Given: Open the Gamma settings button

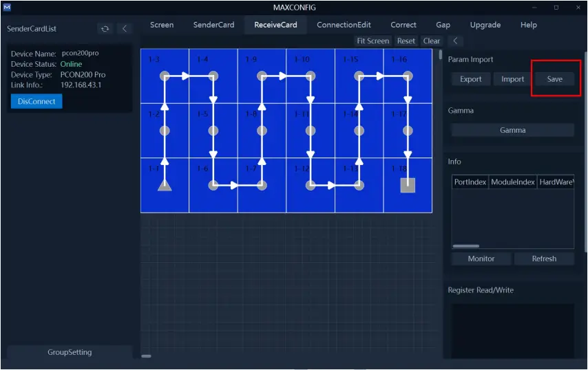Looking at the screenshot, I should click(x=512, y=130).
